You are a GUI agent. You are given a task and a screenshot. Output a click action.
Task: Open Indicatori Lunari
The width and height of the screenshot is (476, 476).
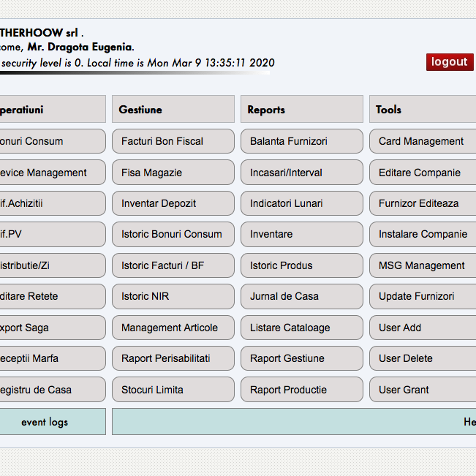point(301,203)
